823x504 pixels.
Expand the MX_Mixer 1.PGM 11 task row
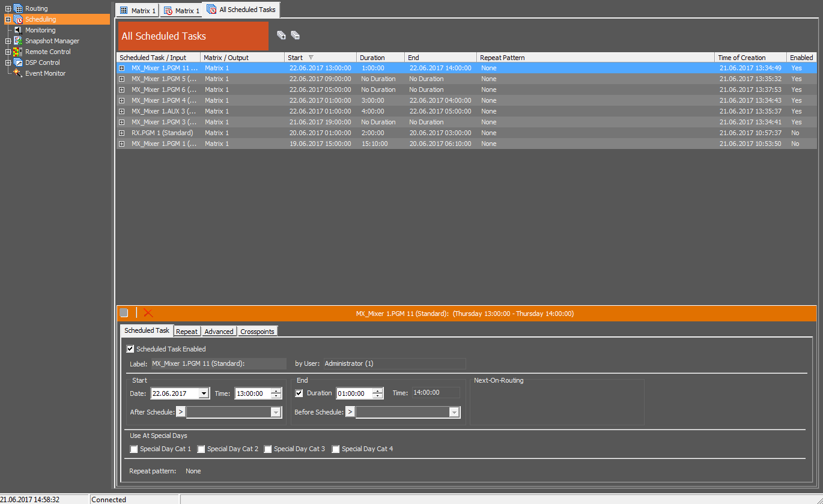[122, 68]
